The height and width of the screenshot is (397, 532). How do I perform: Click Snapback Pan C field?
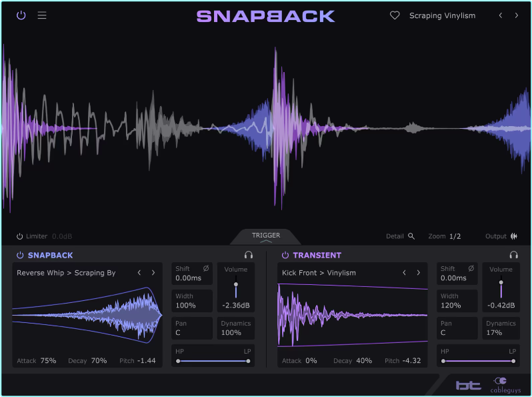192,328
